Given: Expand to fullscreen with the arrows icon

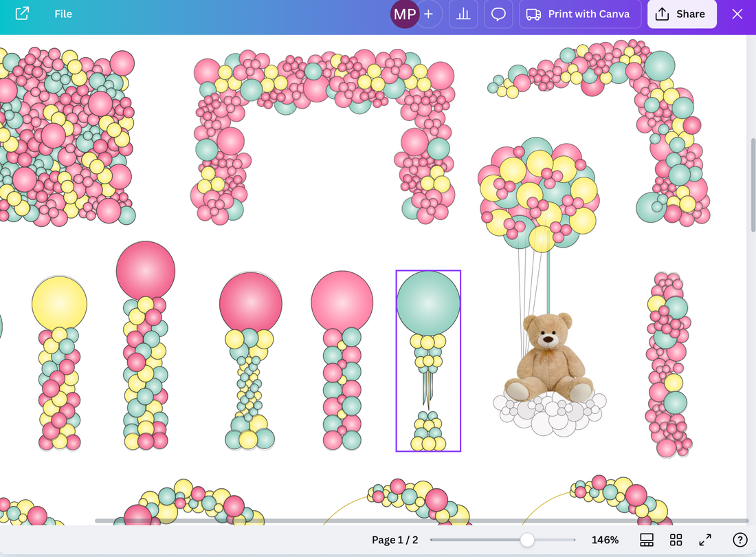Looking at the screenshot, I should point(705,540).
